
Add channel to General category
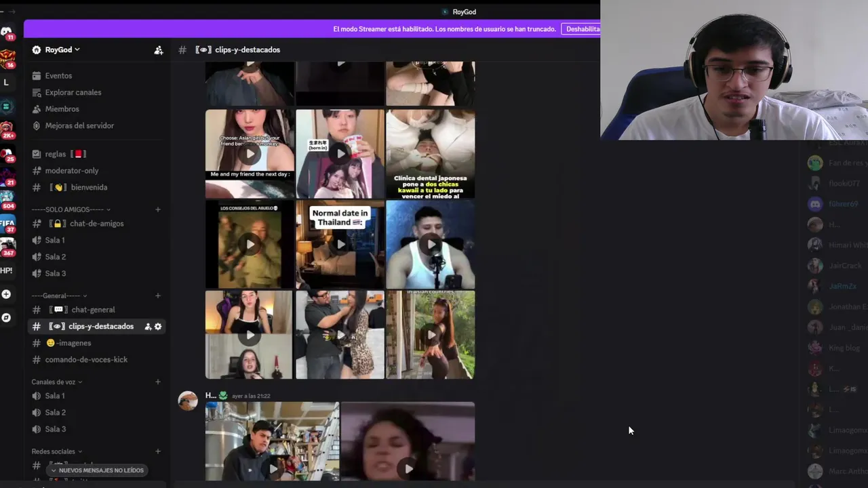(158, 296)
